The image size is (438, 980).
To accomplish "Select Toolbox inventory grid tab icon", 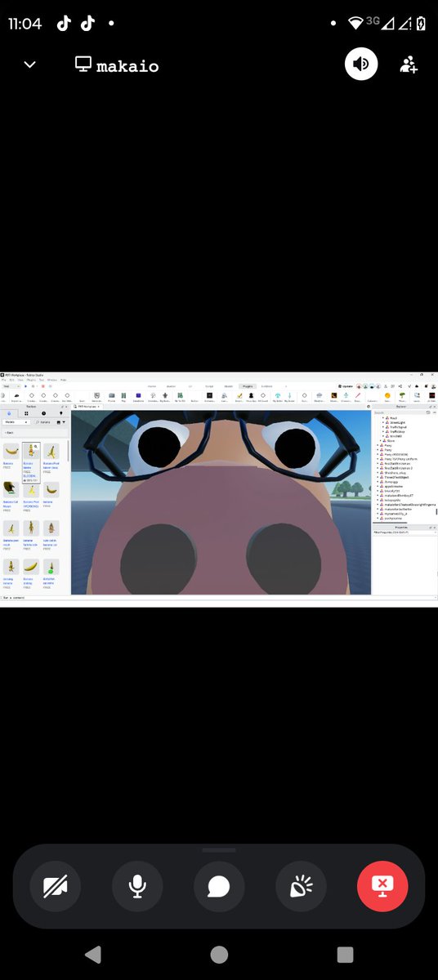I will point(26,413).
